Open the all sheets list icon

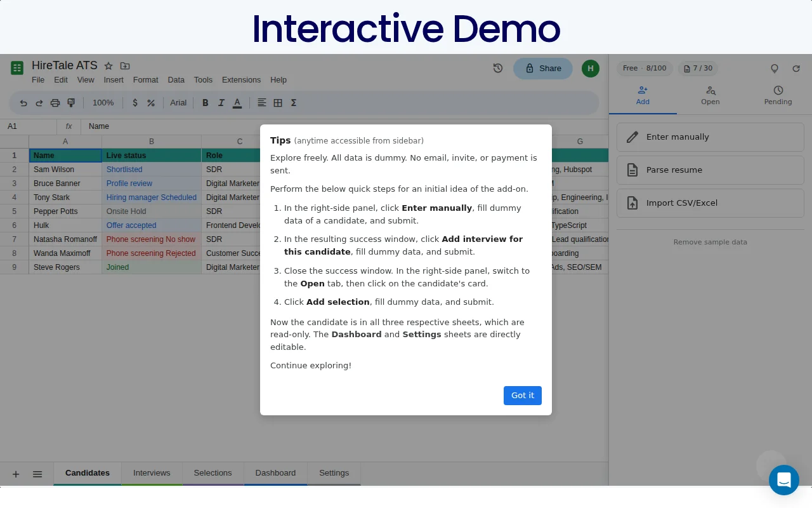pyautogui.click(x=37, y=474)
